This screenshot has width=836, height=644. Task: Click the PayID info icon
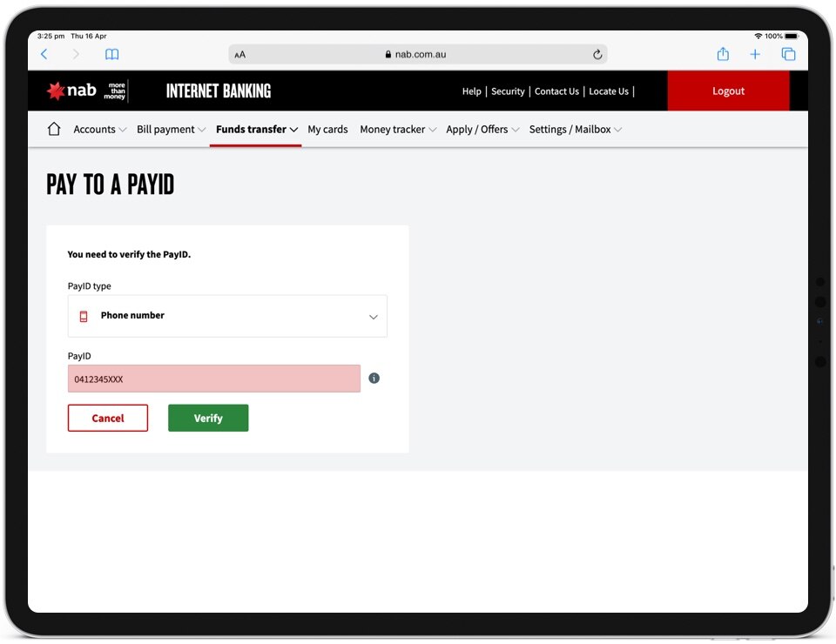[374, 379]
